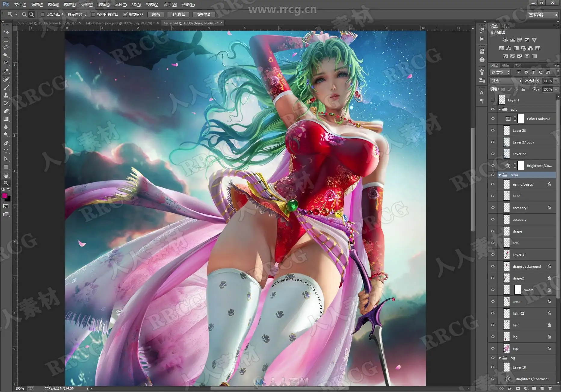Show the hidden Layer 1

[x=493, y=100]
